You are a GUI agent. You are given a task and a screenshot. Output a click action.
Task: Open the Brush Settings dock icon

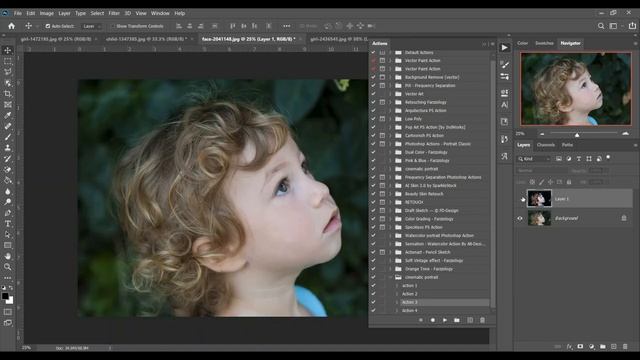pos(504,64)
